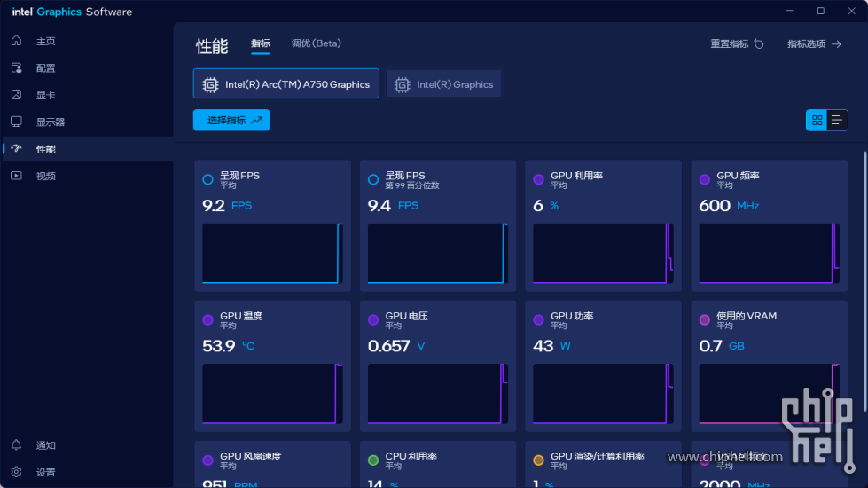Open the 显卡 graphics card icon
Viewport: 868px width, 488px height.
(x=17, y=95)
